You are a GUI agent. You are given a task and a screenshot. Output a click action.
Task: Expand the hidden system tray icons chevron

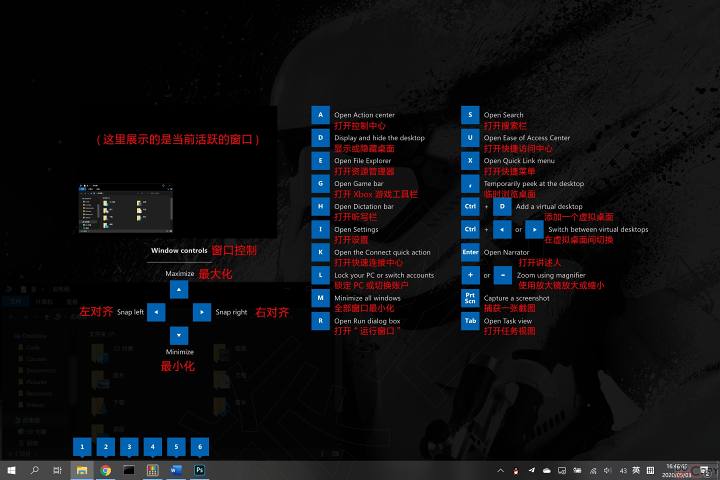point(500,470)
